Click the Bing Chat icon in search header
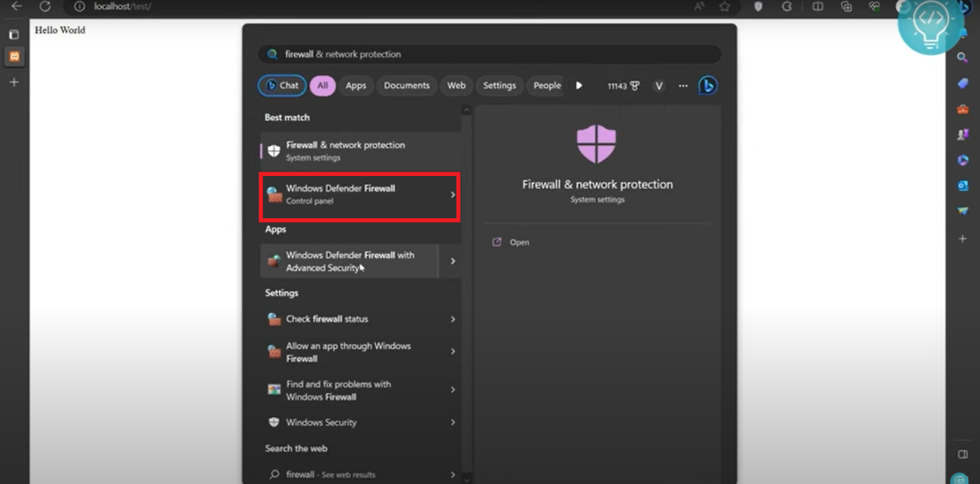Viewport: 980px width, 484px height. [708, 86]
